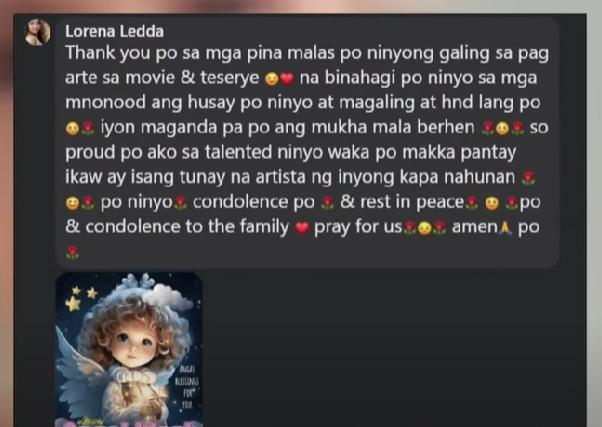Open the angel image attachment

click(x=129, y=349)
